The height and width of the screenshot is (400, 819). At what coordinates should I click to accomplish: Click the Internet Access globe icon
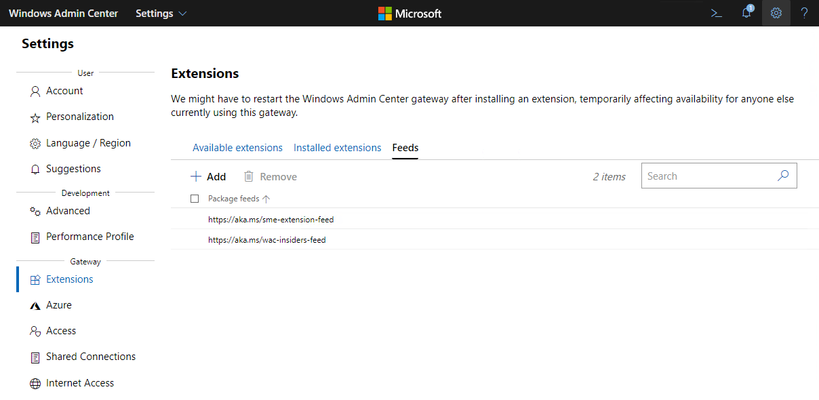pyautogui.click(x=35, y=384)
